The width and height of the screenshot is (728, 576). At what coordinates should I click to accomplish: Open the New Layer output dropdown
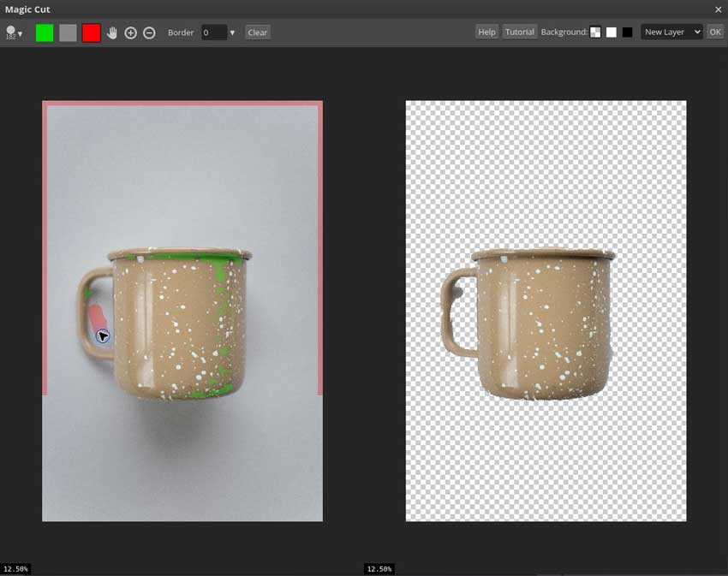[x=671, y=32]
